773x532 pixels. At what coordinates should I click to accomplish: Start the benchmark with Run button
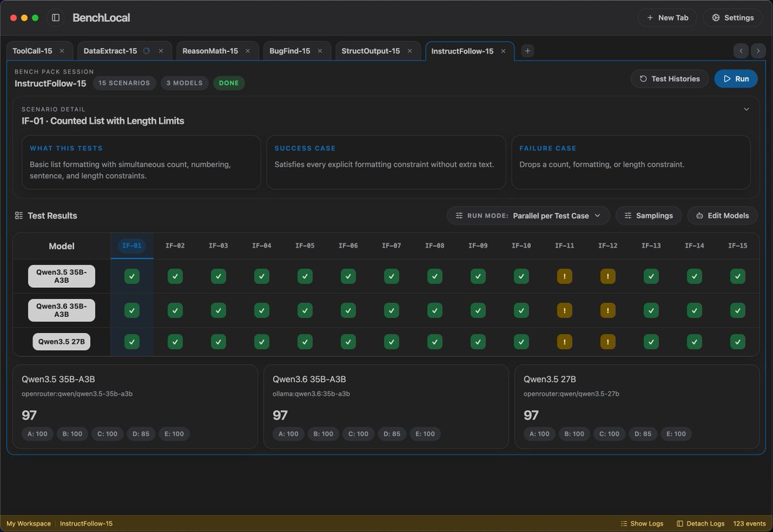pos(736,79)
